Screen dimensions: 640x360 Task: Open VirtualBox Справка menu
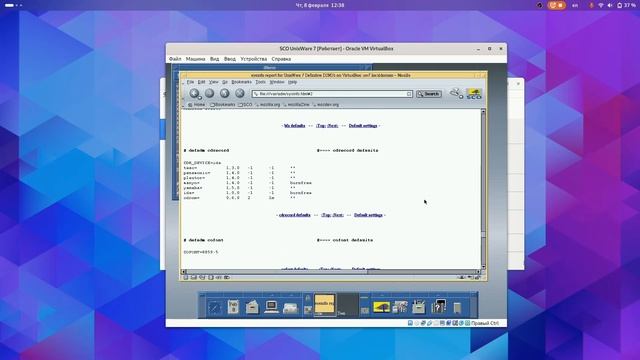(281, 59)
